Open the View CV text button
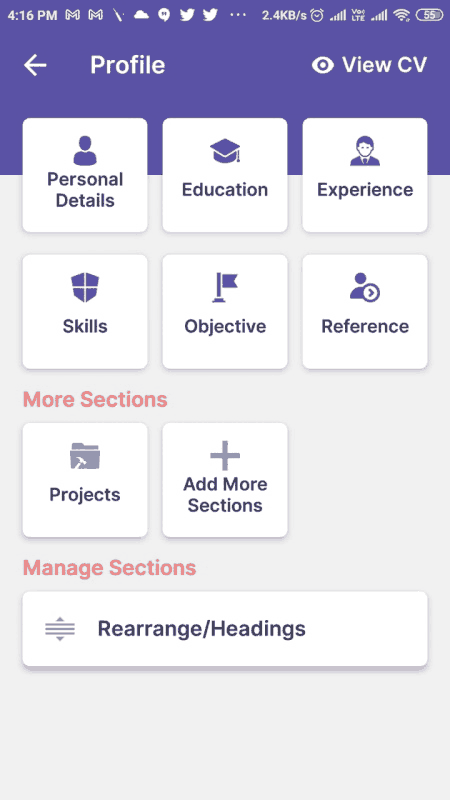This screenshot has width=450, height=800. tap(384, 65)
